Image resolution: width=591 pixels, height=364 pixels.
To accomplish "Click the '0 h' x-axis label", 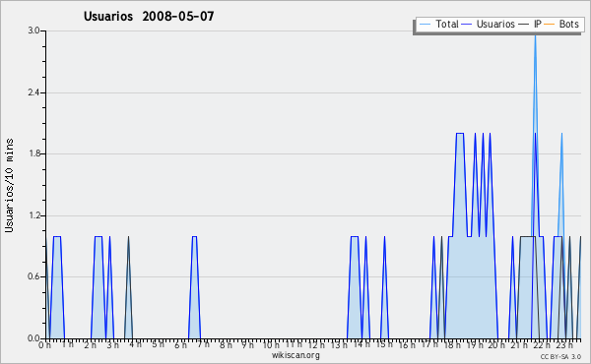I will pyautogui.click(x=44, y=345).
